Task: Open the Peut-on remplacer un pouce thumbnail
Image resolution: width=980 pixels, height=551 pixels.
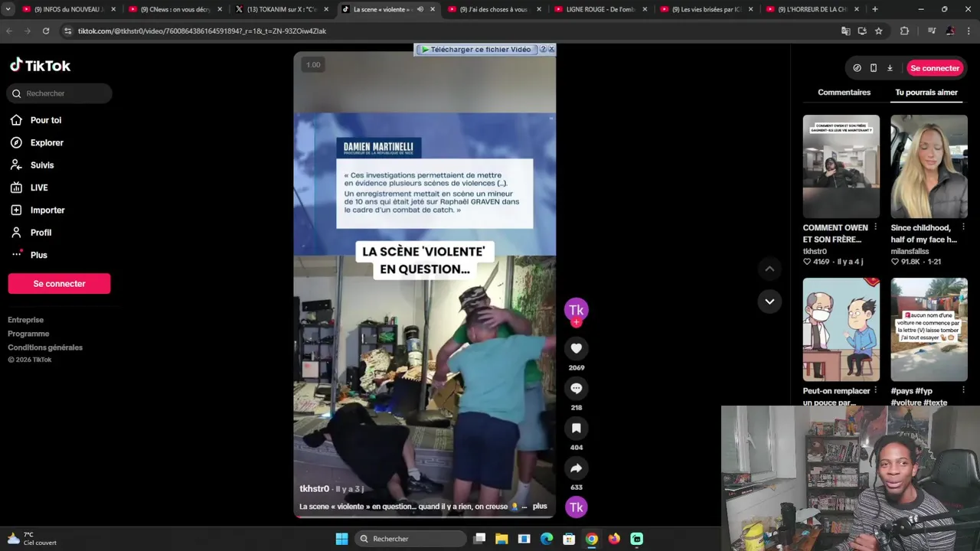Action: 841,329
